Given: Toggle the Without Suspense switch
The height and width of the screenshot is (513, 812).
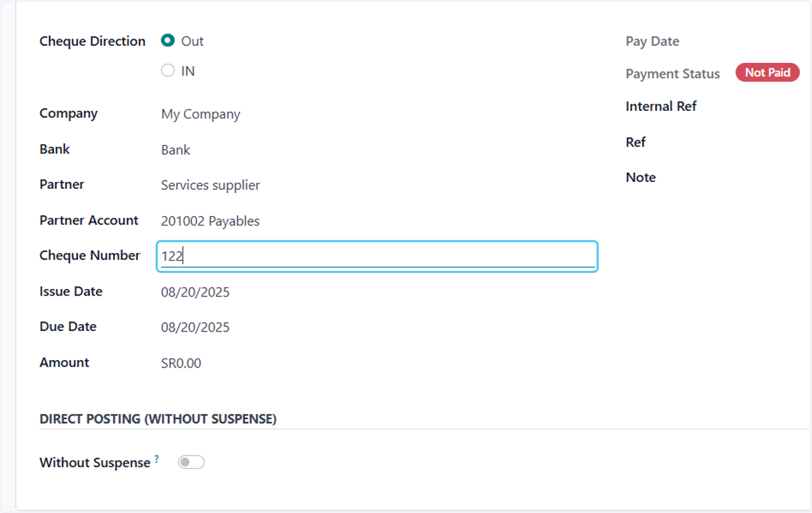Looking at the screenshot, I should (x=191, y=462).
